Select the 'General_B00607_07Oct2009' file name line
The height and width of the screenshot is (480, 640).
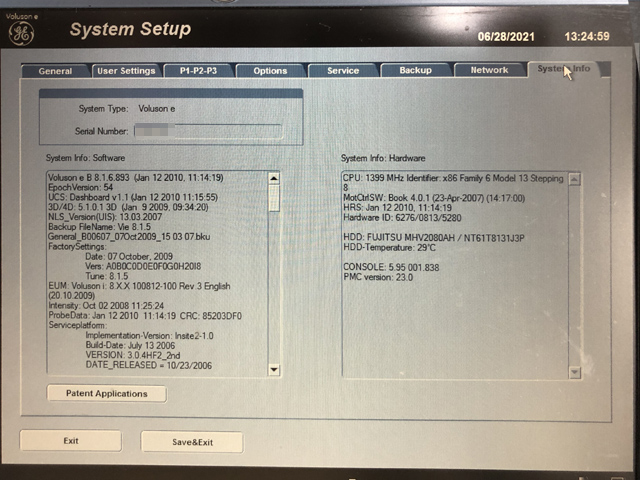pos(129,236)
